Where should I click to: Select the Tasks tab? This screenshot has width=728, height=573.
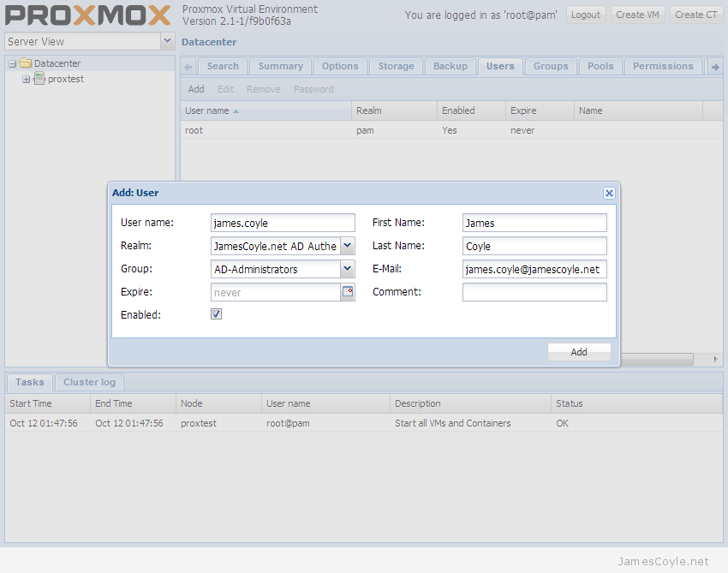30,383
